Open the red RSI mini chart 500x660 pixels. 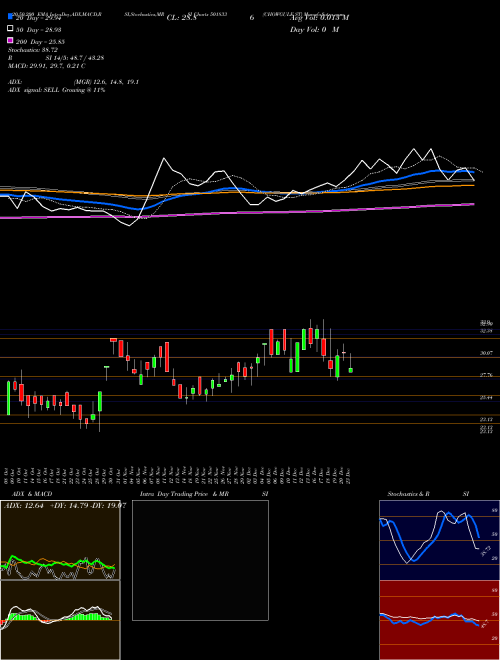point(439,620)
